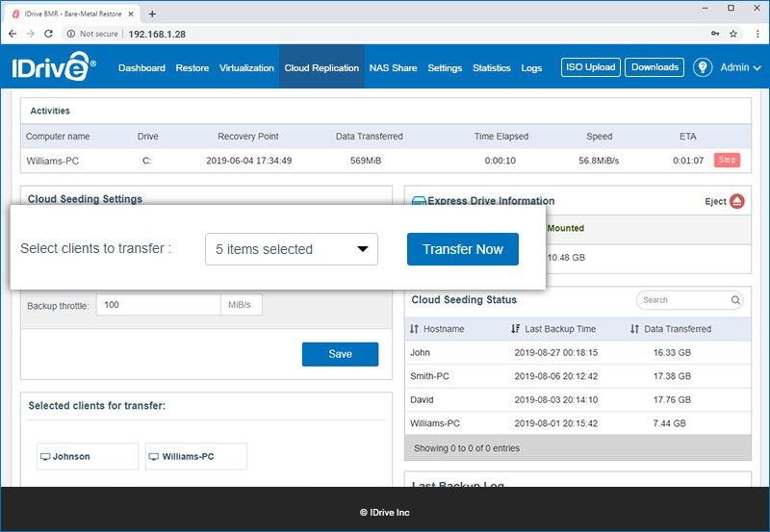Click the IDrive logo
Image resolution: width=770 pixels, height=532 pixels.
pos(54,66)
